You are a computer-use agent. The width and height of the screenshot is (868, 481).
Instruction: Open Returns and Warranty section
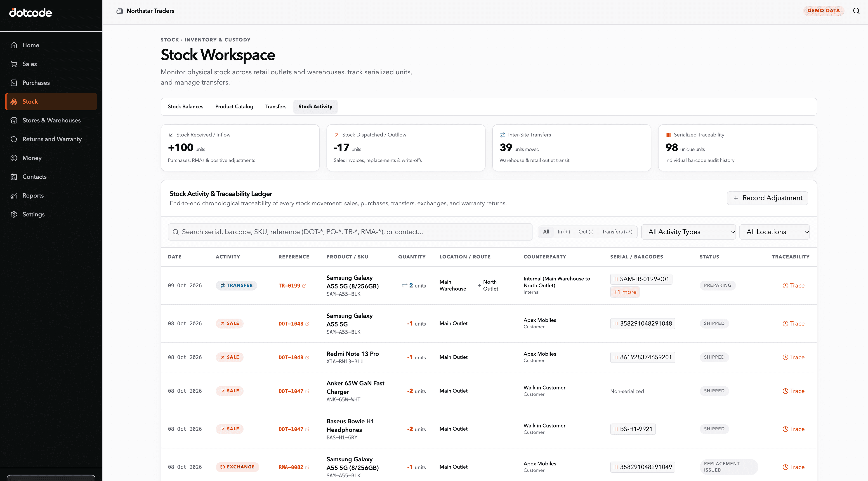(51, 139)
